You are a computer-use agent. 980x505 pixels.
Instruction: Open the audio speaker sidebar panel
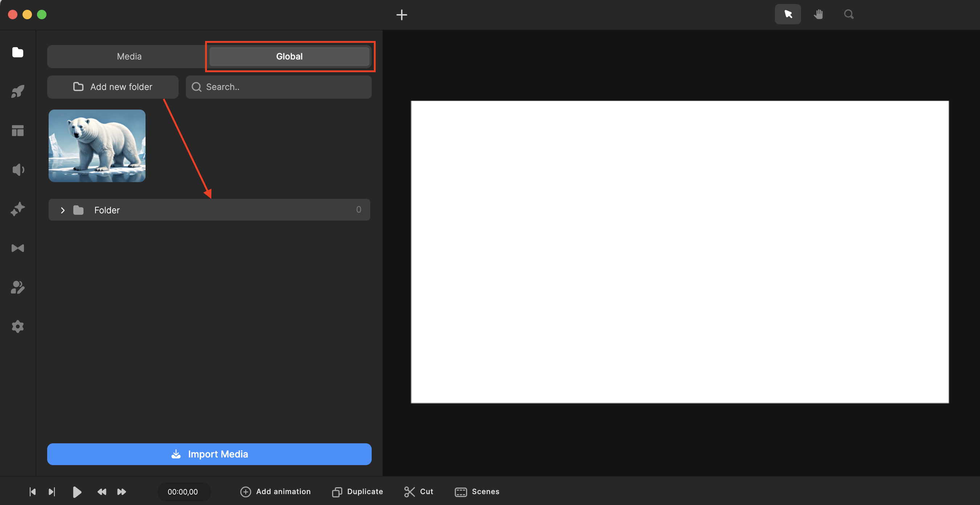coord(17,169)
